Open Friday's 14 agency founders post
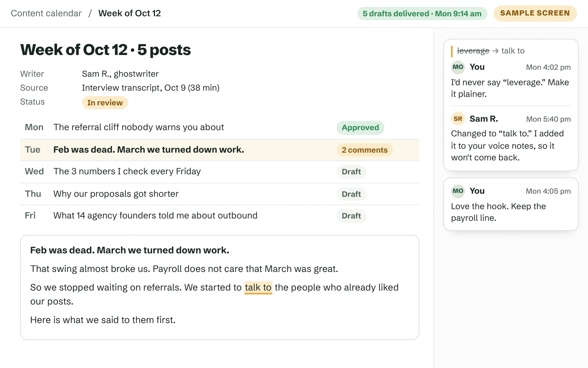The image size is (588, 368). (219, 216)
